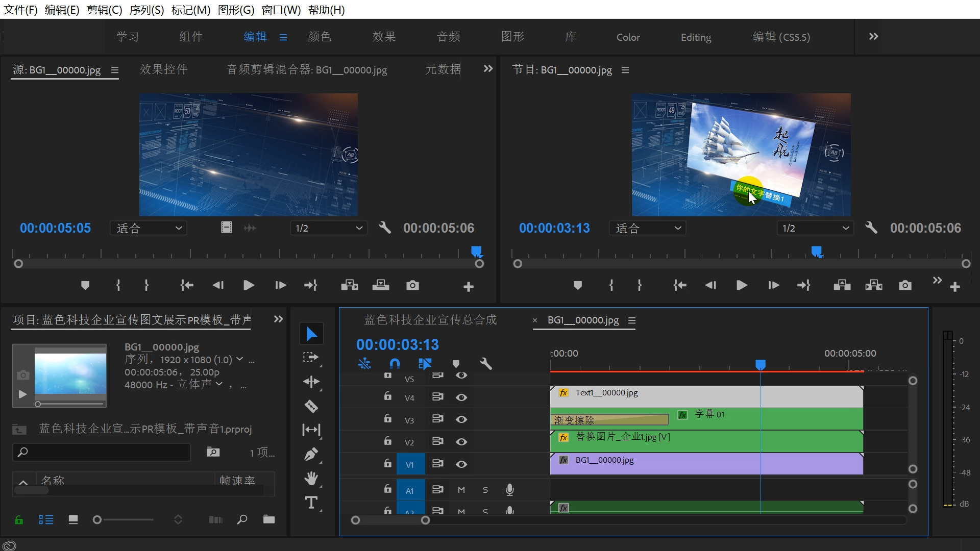Select the Pen tool

coord(311,454)
